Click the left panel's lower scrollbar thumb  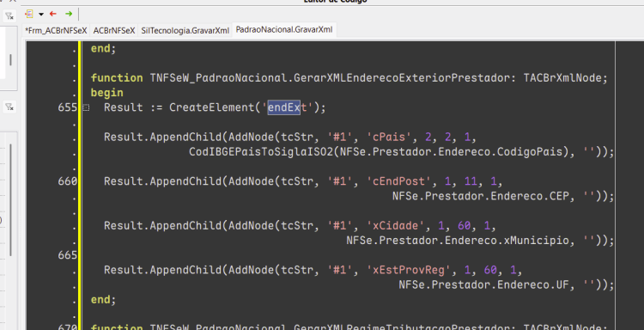click(x=10, y=199)
